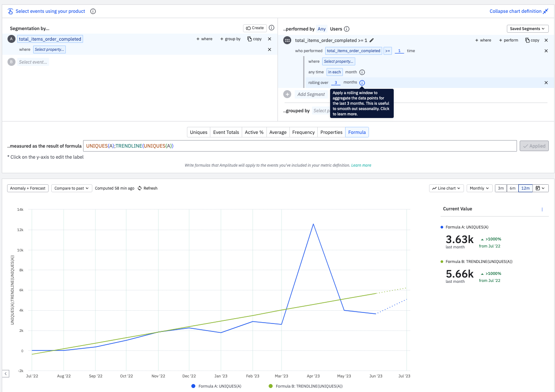Toggle Formula B trendline in the legend
Viewport: 555px width, 392px height.
305,386
